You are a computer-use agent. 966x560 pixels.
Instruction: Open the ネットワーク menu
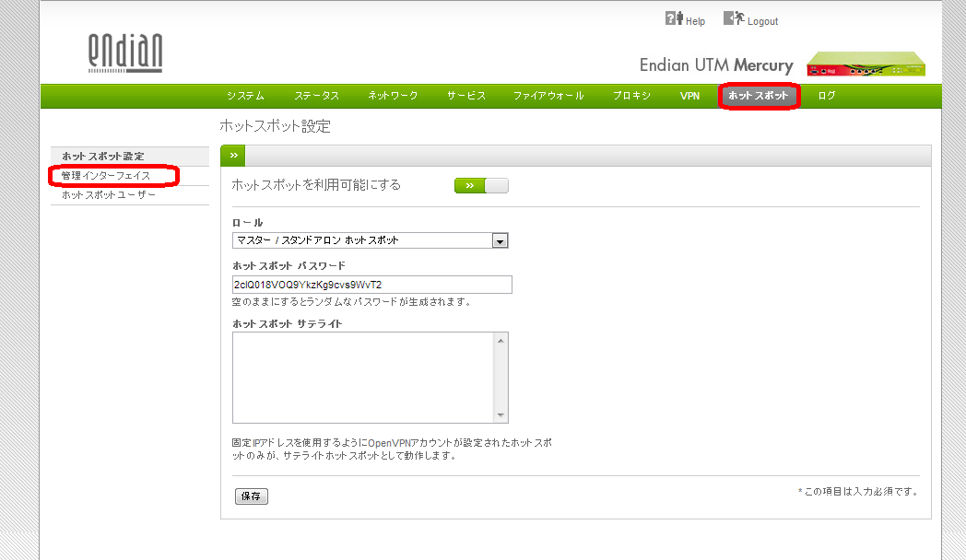(393, 96)
